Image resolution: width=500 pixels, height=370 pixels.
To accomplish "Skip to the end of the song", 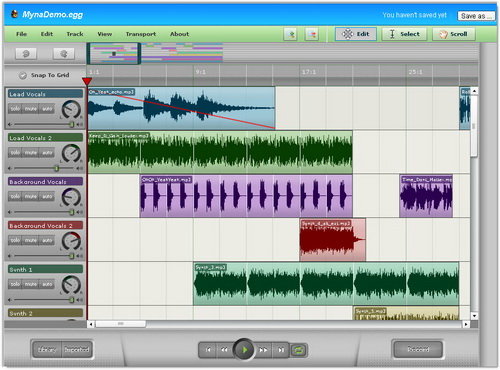I will [x=281, y=350].
